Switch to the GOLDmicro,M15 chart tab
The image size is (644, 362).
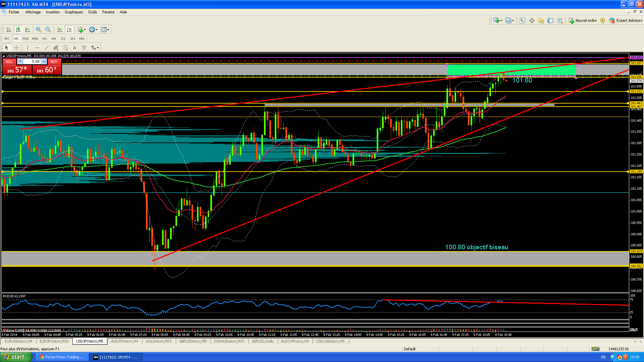coord(159,341)
